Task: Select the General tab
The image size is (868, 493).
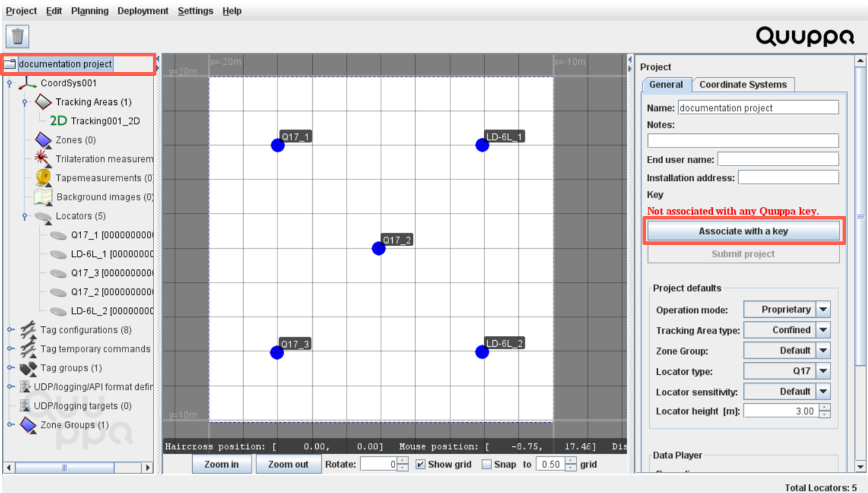Action: [666, 84]
